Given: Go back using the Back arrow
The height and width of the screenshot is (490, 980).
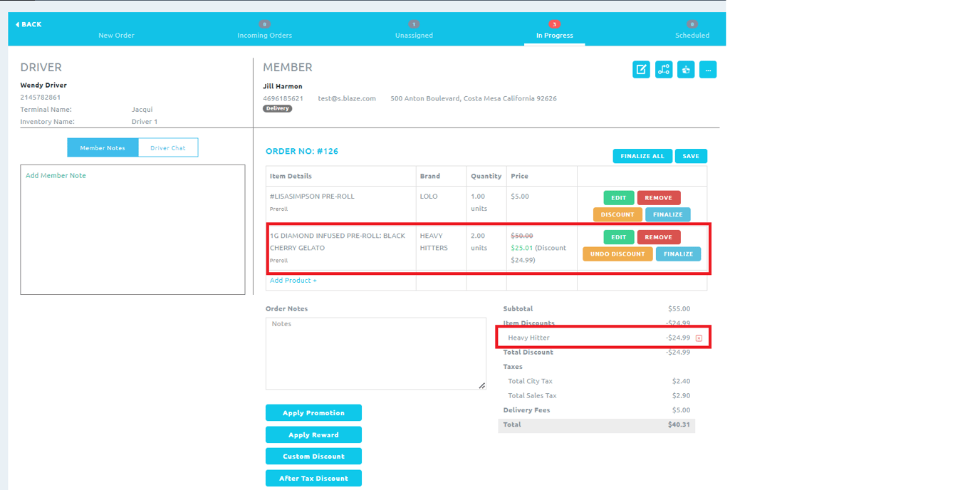Looking at the screenshot, I should pos(28,24).
